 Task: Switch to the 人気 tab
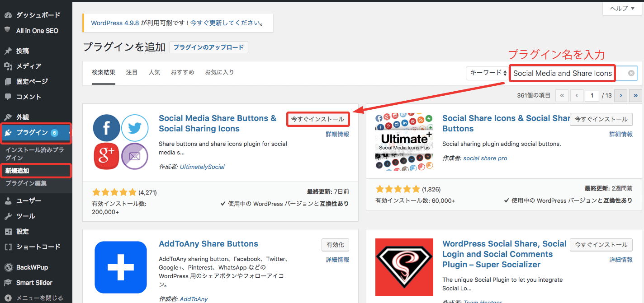pyautogui.click(x=154, y=72)
